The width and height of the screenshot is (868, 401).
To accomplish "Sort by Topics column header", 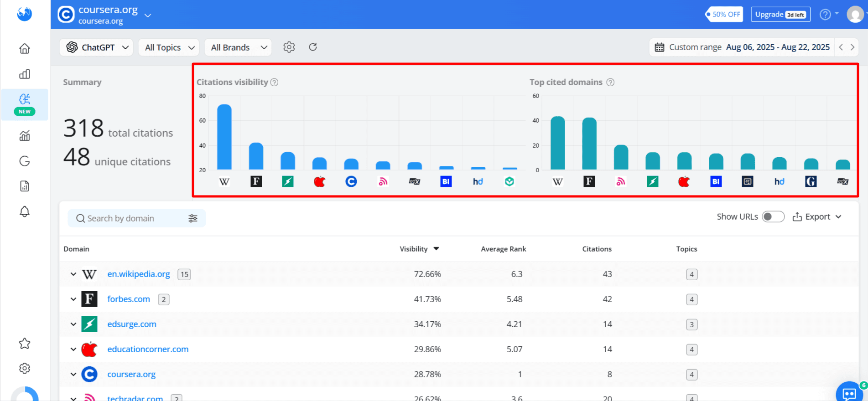I will [x=686, y=249].
